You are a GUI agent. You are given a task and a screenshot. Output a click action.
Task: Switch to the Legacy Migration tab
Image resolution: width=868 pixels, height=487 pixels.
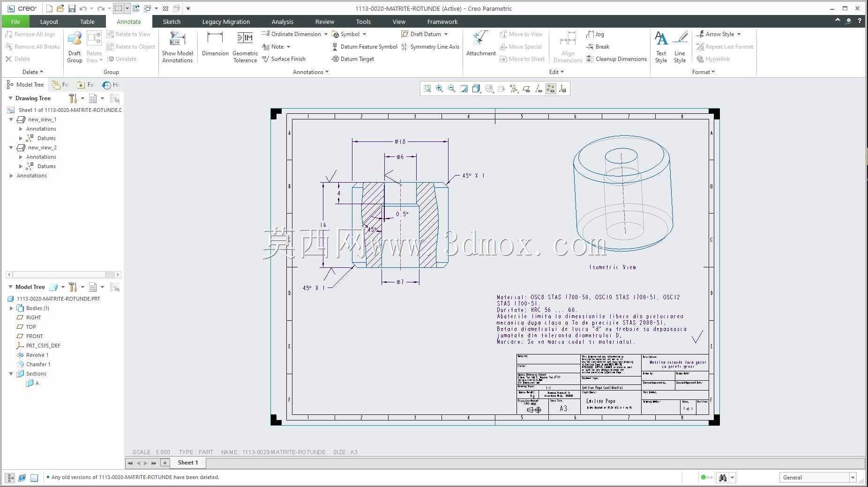(226, 22)
